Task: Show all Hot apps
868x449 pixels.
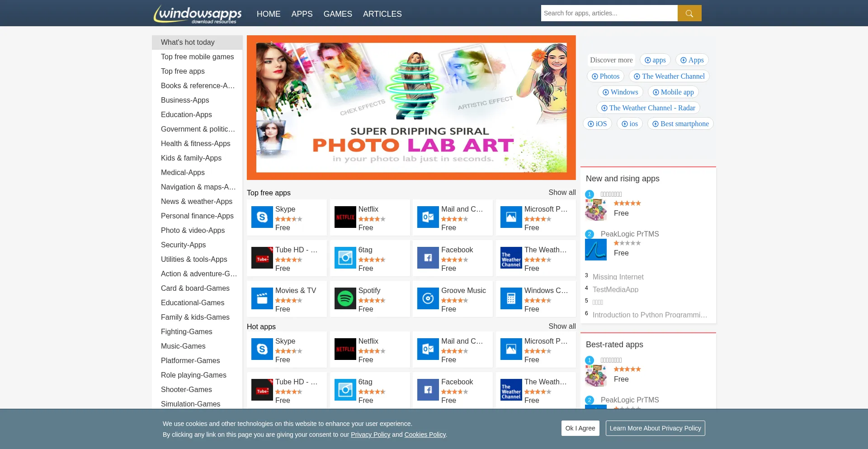Action: click(x=561, y=326)
